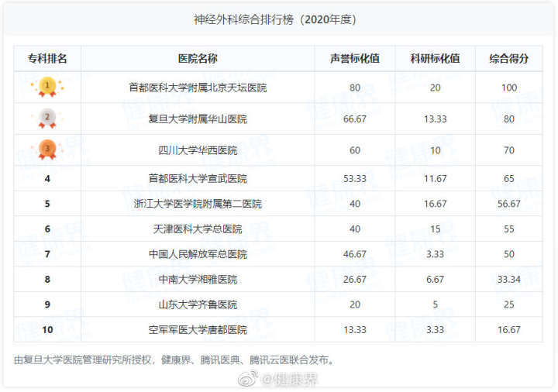Click 科研标化值 11.67
The width and height of the screenshot is (558, 392).
click(x=435, y=179)
